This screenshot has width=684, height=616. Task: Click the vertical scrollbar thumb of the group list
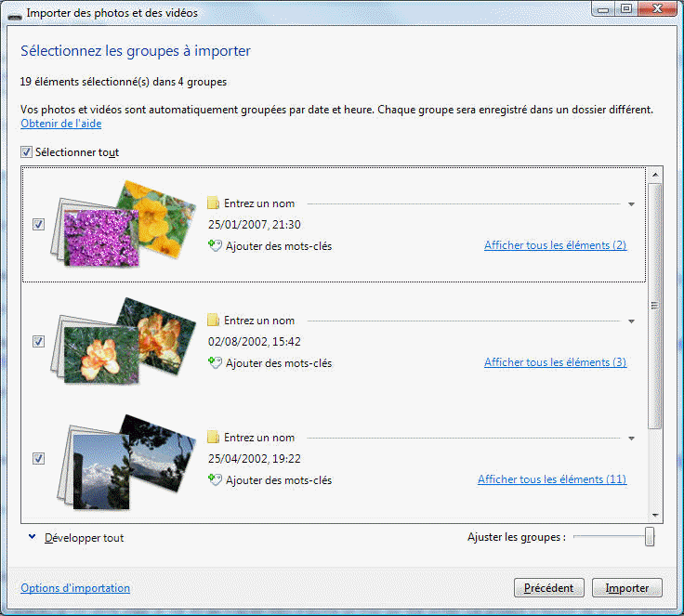point(655,306)
